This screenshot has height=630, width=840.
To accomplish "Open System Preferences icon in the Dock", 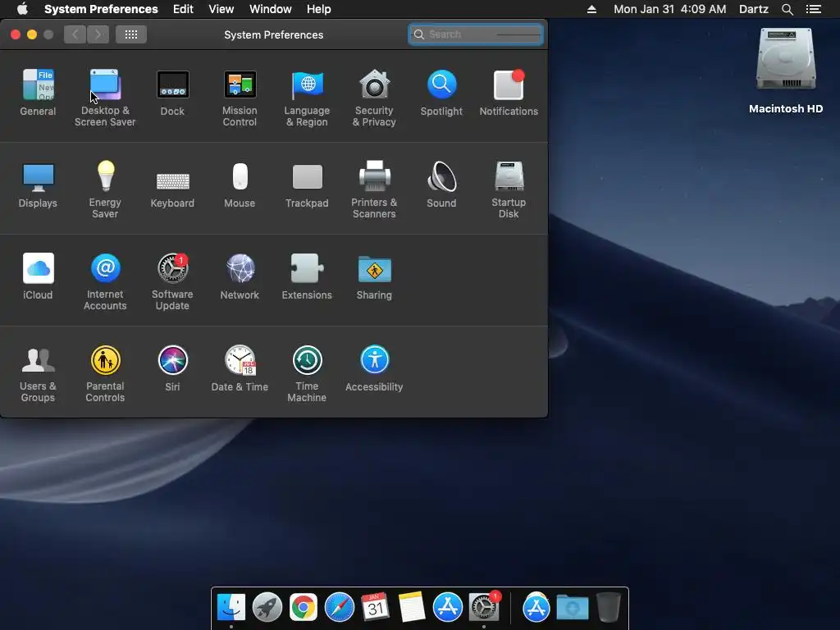I will pyautogui.click(x=484, y=608).
